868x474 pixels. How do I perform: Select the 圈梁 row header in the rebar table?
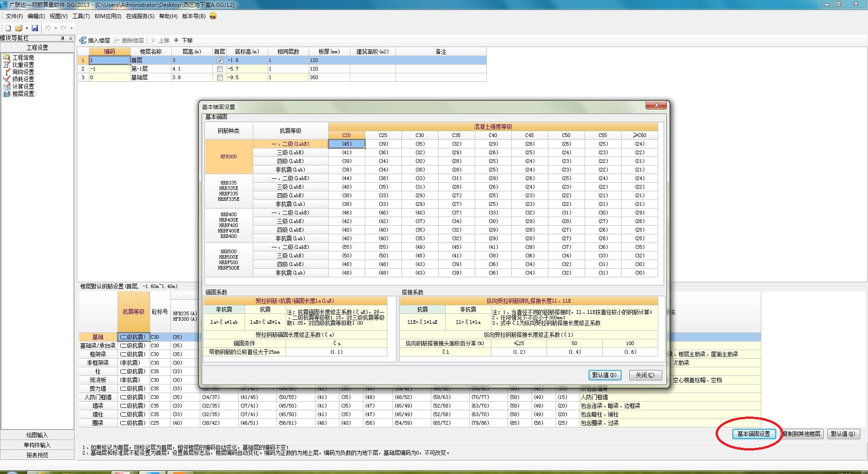click(x=98, y=423)
